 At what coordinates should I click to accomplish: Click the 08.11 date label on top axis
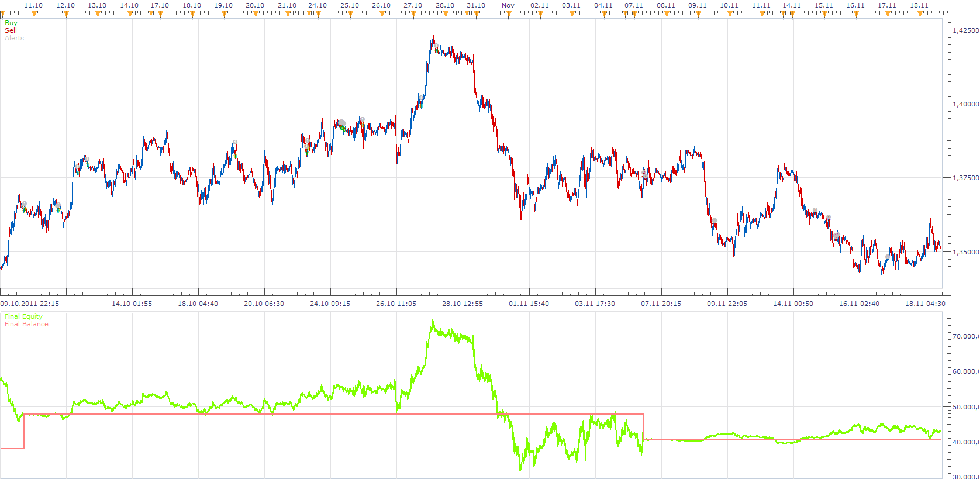pyautogui.click(x=666, y=5)
